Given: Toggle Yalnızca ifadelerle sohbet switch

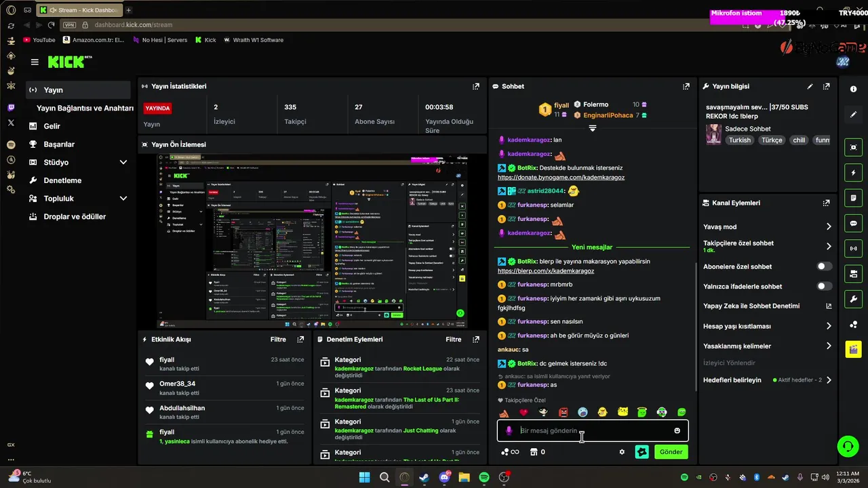Looking at the screenshot, I should pyautogui.click(x=824, y=287).
